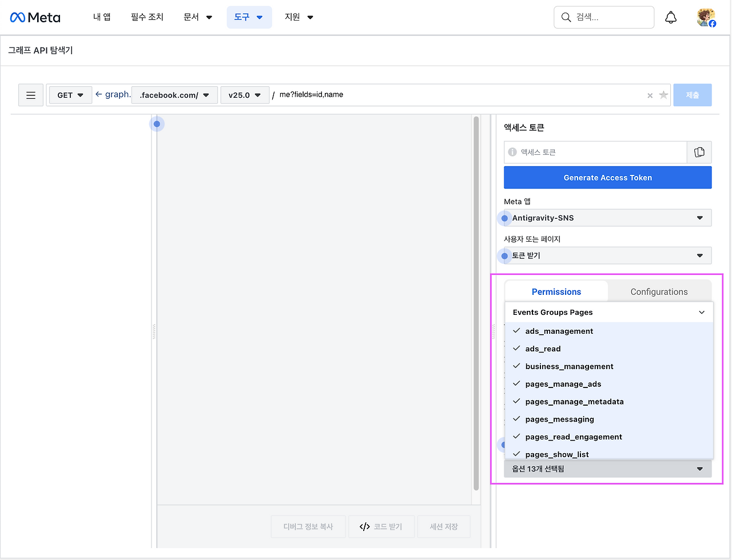Deselect business_management permission
The image size is (732, 560).
point(609,366)
